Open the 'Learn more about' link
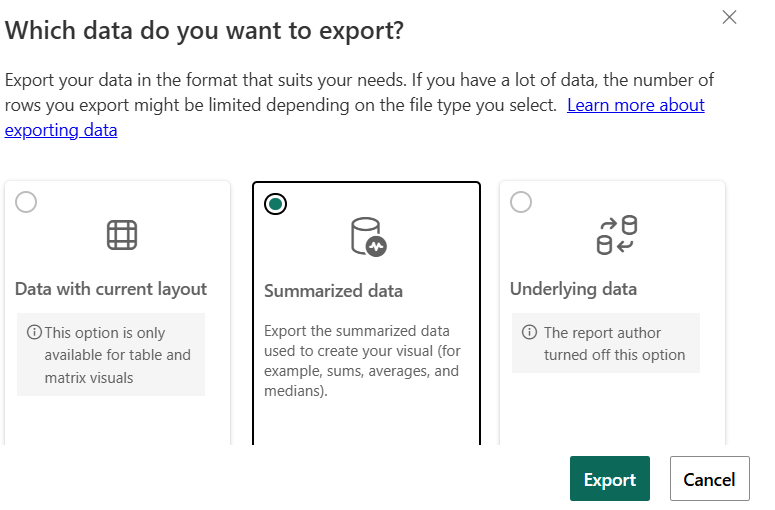This screenshot has width=775, height=510. coord(636,105)
